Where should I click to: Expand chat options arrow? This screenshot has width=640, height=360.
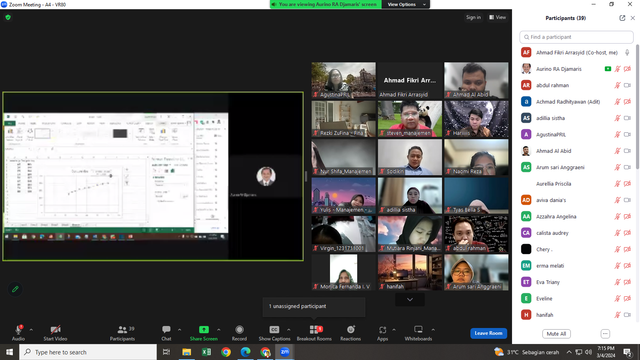tap(180, 329)
